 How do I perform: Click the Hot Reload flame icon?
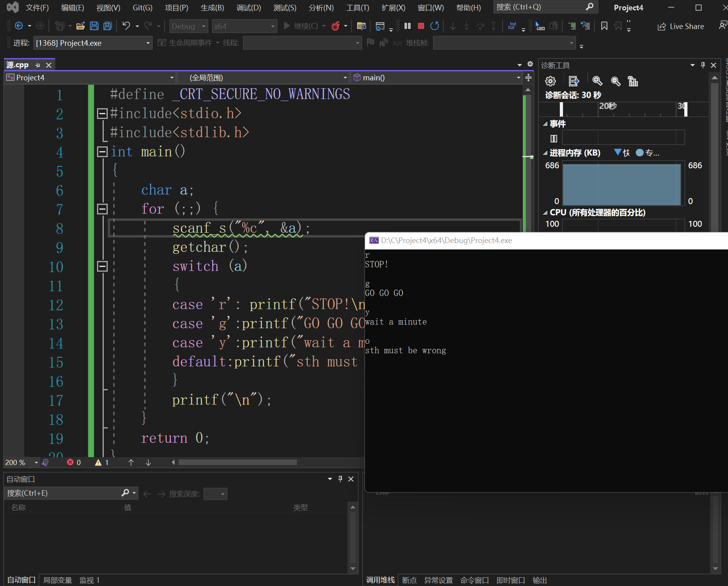(336, 26)
